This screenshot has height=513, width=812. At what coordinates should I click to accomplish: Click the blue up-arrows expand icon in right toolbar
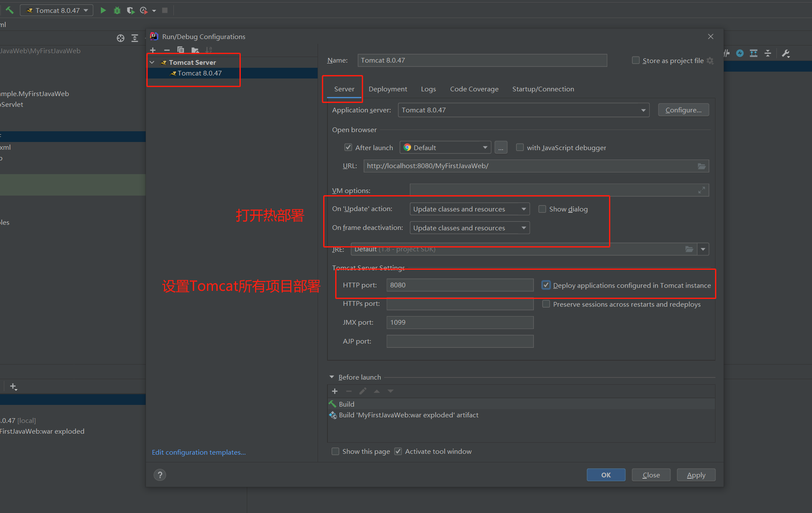click(754, 53)
